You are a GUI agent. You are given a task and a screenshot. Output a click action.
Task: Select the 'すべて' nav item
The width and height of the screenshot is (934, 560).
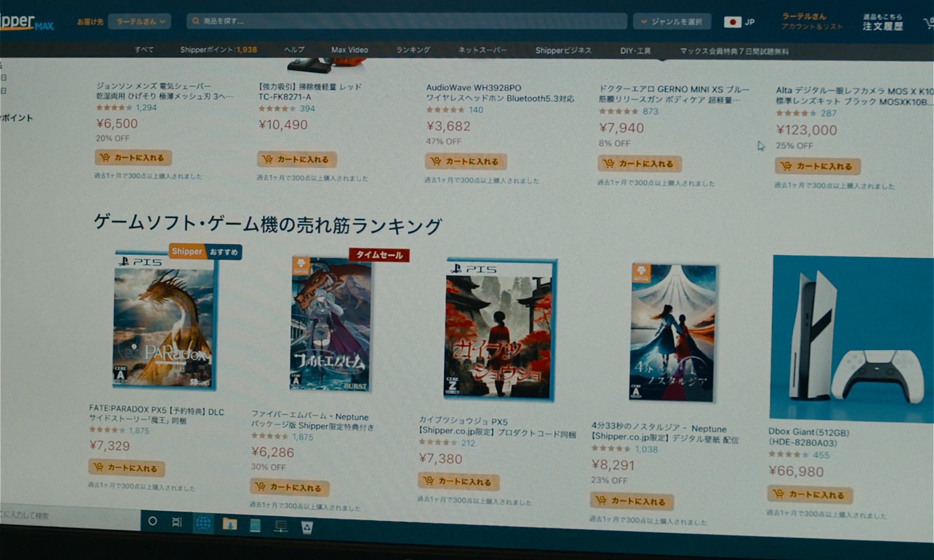point(144,50)
